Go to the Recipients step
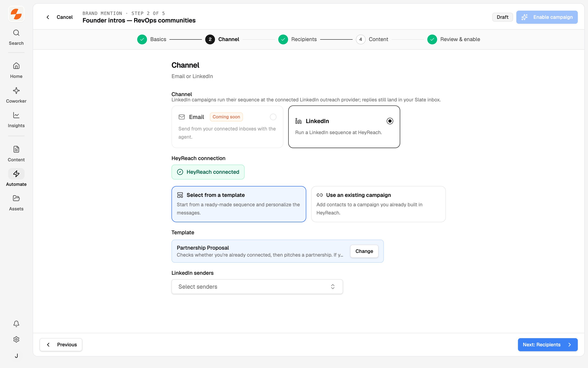This screenshot has height=368, width=588. 297,39
